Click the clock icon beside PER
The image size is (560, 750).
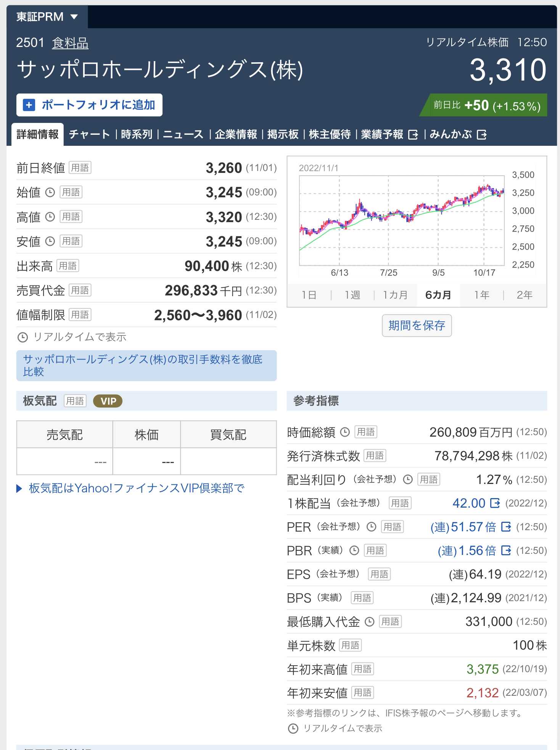(371, 527)
